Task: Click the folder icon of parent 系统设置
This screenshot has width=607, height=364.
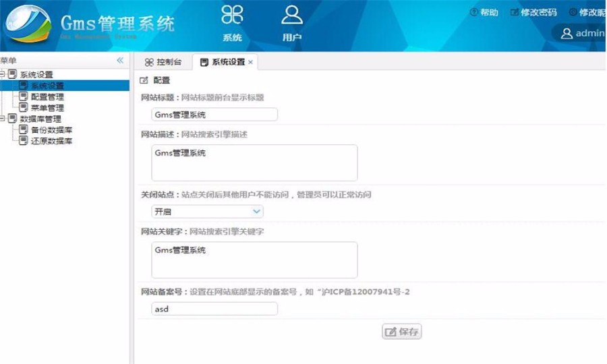Action: [x=12, y=74]
